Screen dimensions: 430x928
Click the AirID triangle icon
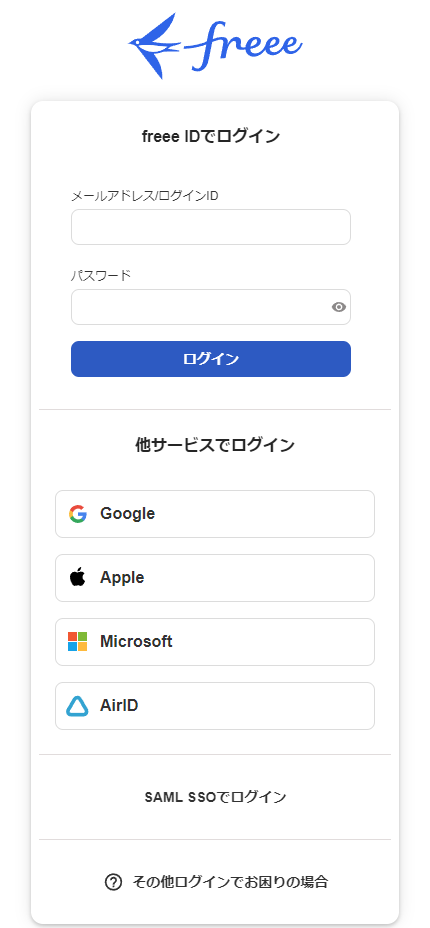pos(77,706)
